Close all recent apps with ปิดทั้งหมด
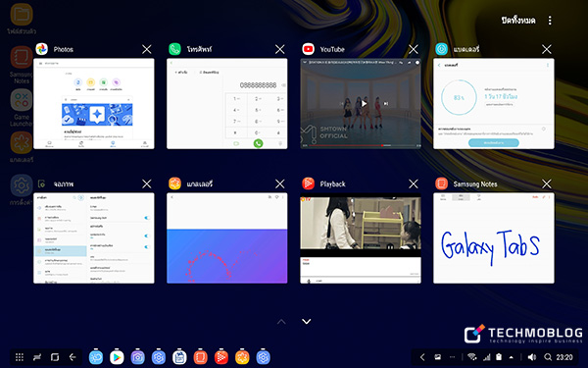This screenshot has width=588, height=368. pyautogui.click(x=518, y=21)
